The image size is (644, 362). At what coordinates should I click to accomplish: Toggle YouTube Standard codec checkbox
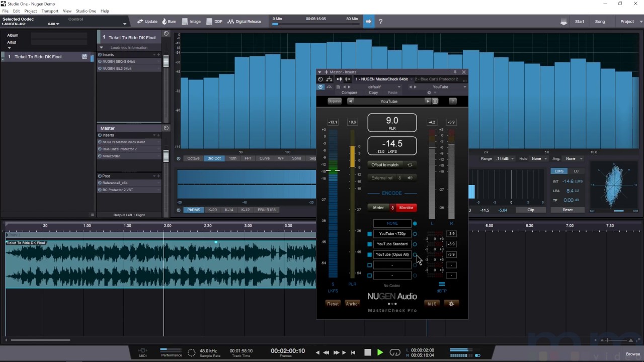point(369,244)
